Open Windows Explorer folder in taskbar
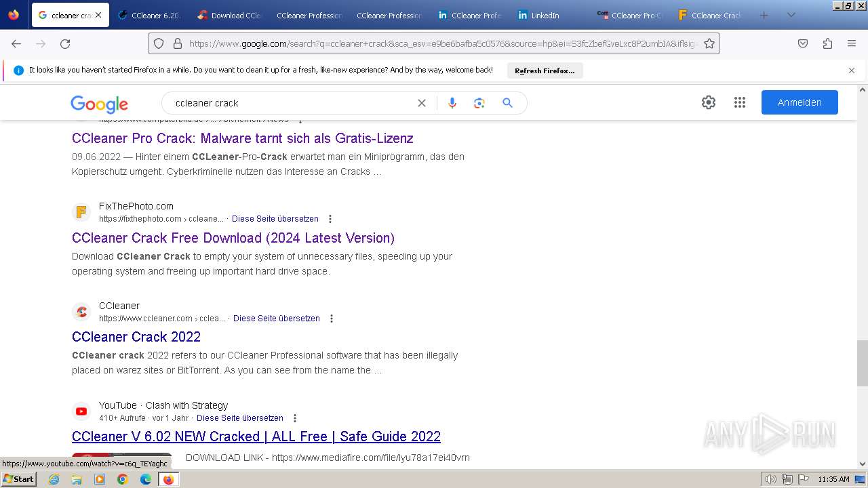868x488 pixels. (x=77, y=479)
